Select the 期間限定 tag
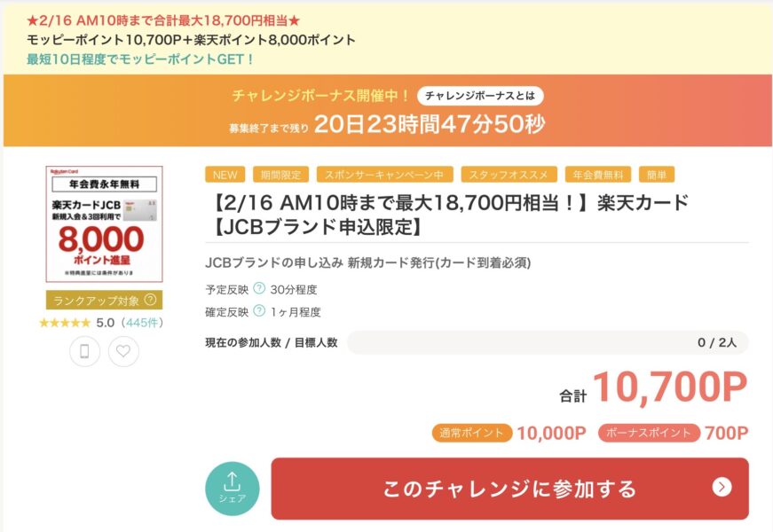Screen dimensions: 773x532 click(x=280, y=174)
